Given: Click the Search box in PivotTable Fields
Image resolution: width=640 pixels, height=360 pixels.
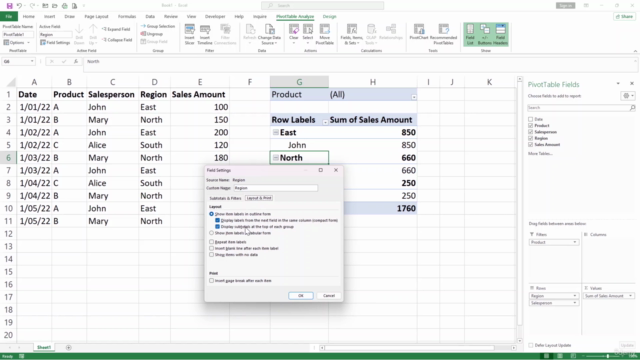Looking at the screenshot, I should [581, 108].
